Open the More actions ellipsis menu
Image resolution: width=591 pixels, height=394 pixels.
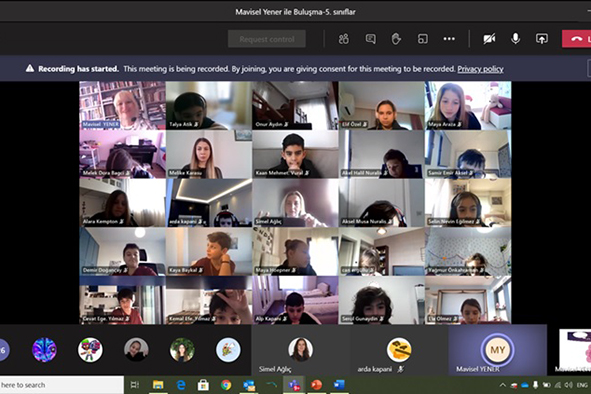[x=449, y=39]
